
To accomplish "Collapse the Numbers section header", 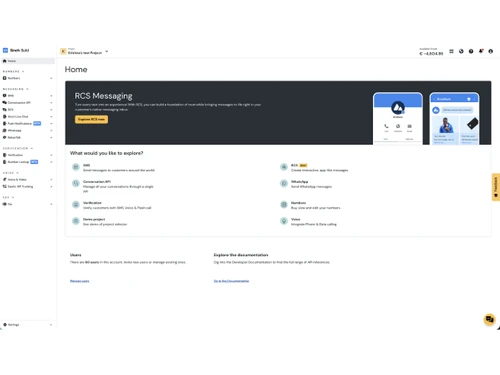I will coord(13,71).
